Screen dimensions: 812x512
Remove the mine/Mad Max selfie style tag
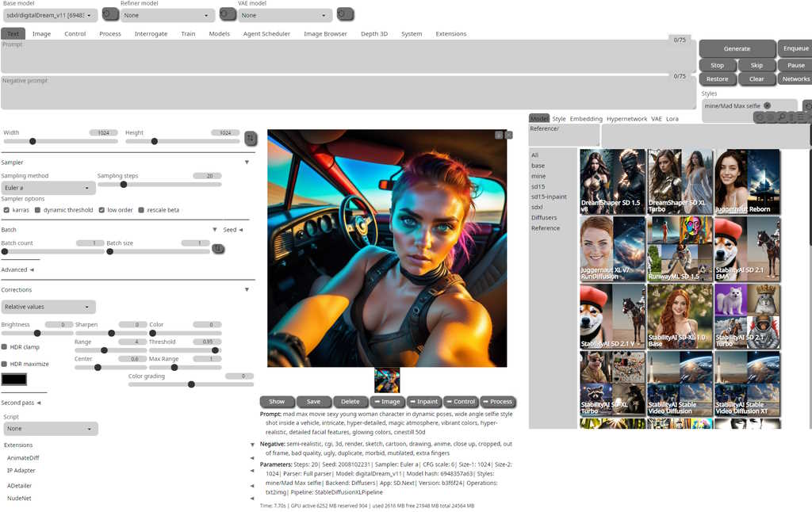point(767,105)
